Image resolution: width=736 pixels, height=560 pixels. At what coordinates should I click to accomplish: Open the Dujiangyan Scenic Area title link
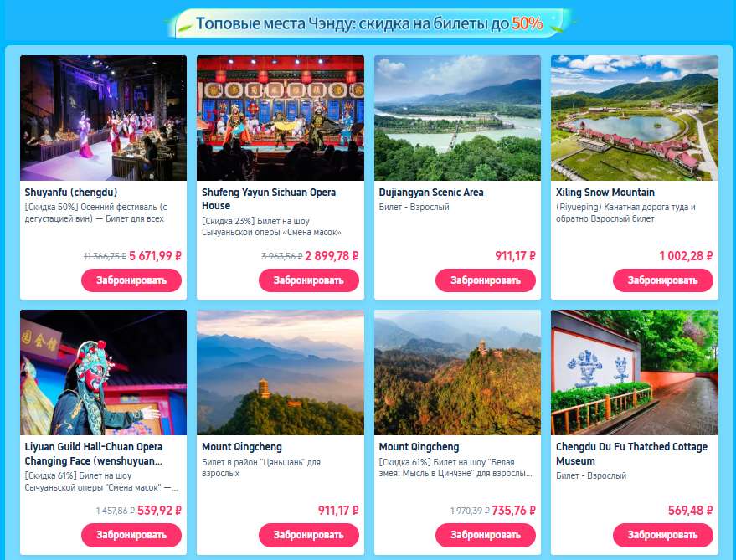[431, 192]
